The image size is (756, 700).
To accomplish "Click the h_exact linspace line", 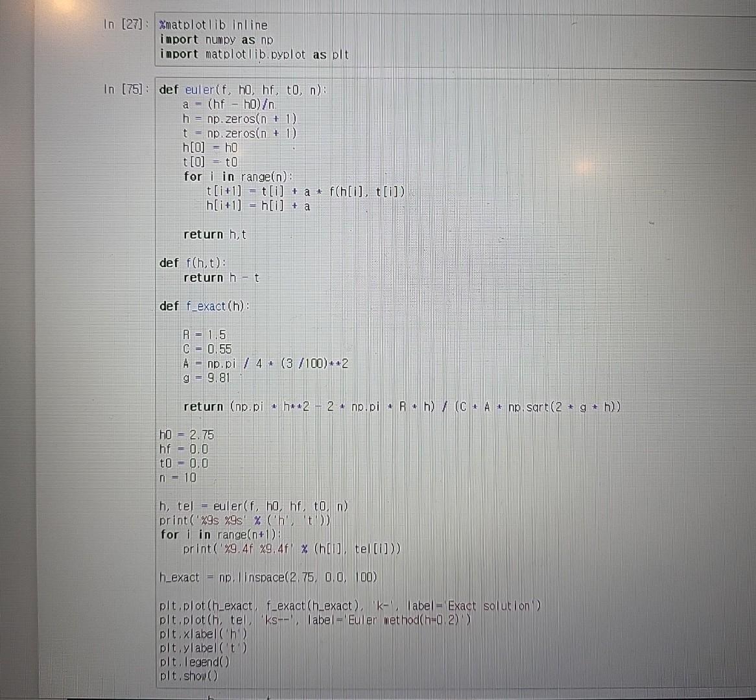I will [x=266, y=577].
